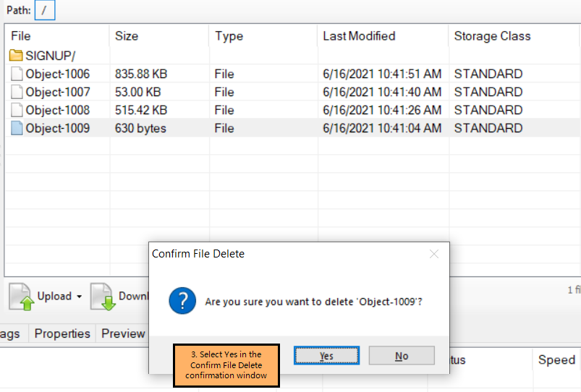This screenshot has height=392, width=581.
Task: Click the Download toolbar icon
Action: (x=103, y=297)
